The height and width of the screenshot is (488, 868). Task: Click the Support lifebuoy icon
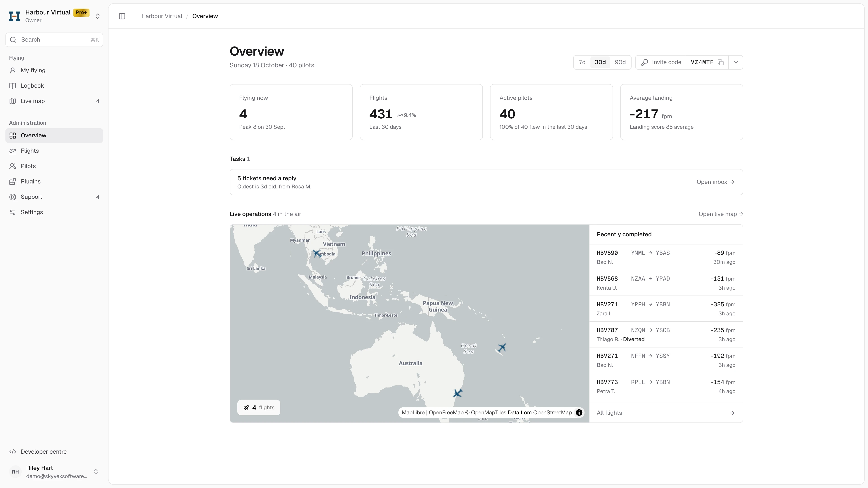[x=13, y=197]
